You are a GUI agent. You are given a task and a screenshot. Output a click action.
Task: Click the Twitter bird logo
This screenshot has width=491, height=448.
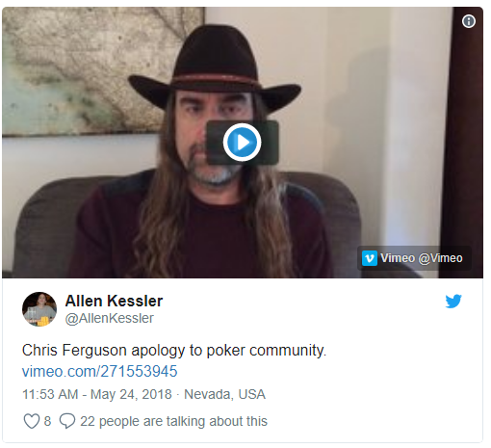click(x=453, y=302)
